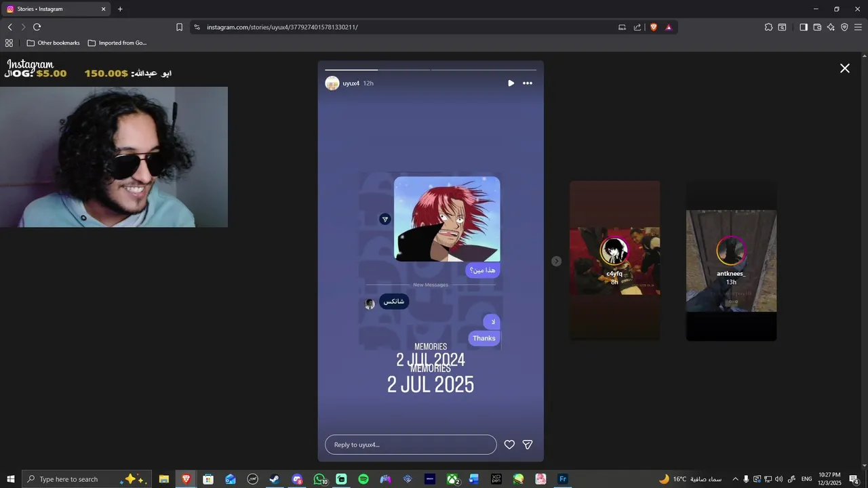Like the story with the heart icon
868x488 pixels.
[x=509, y=445]
